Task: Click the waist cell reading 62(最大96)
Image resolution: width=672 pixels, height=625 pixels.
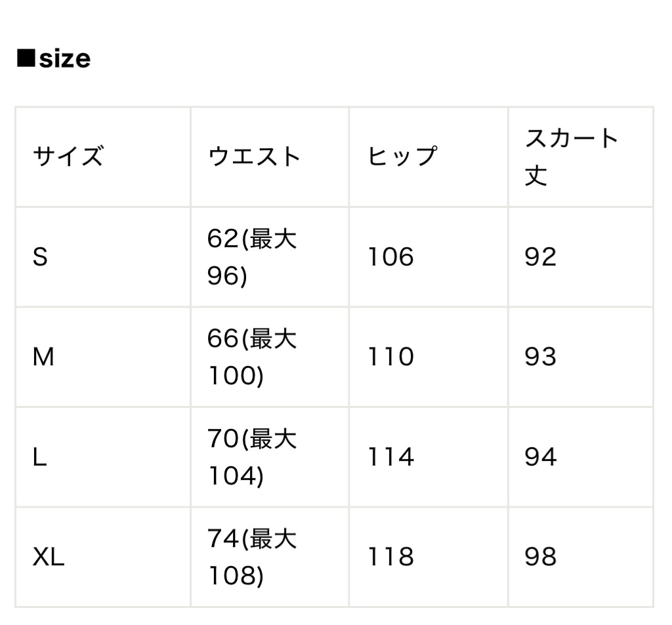Action: [x=253, y=256]
